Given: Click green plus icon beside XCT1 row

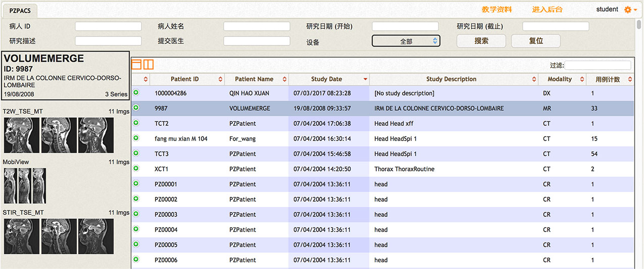Looking at the screenshot, I should 136,168.
